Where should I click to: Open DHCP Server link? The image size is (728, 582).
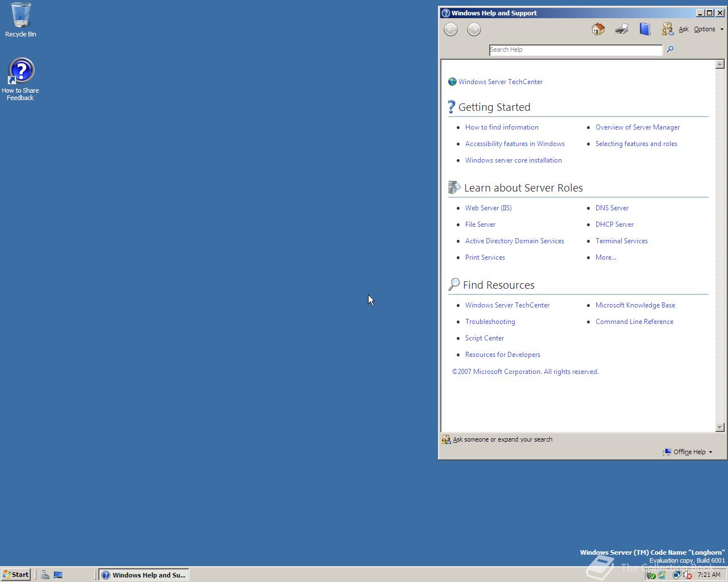pos(614,225)
